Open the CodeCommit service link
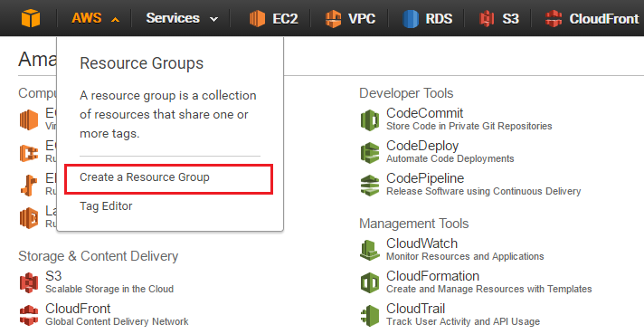The width and height of the screenshot is (644, 334). click(x=425, y=112)
